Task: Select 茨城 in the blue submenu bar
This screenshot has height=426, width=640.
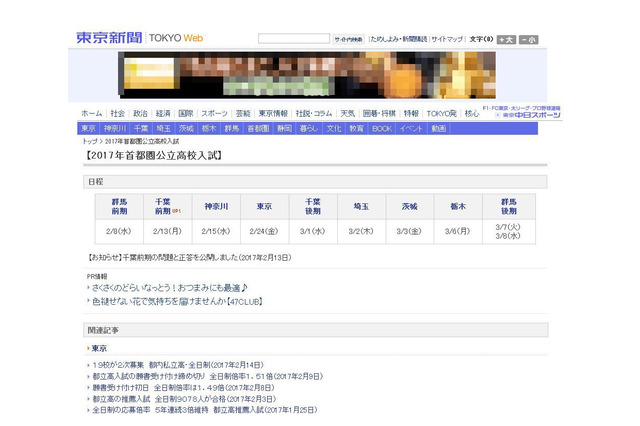Action: click(x=186, y=129)
